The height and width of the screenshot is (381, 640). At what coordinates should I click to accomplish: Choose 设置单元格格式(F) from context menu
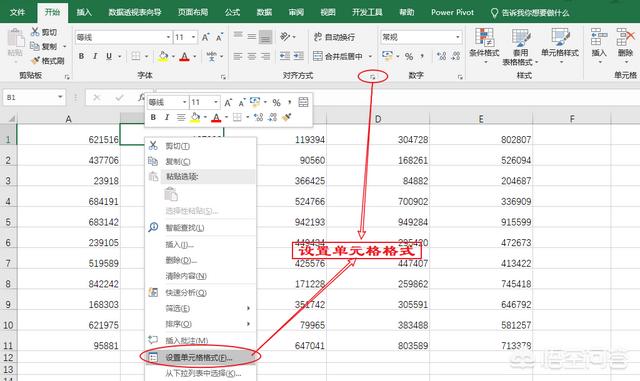200,357
